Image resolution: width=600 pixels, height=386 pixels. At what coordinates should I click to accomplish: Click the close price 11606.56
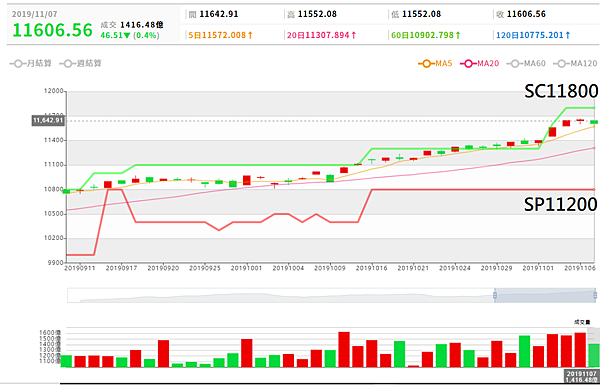526,14
